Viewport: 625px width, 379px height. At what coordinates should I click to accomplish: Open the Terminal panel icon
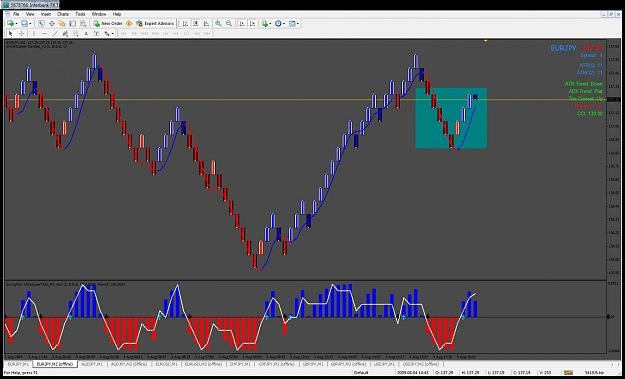73,24
